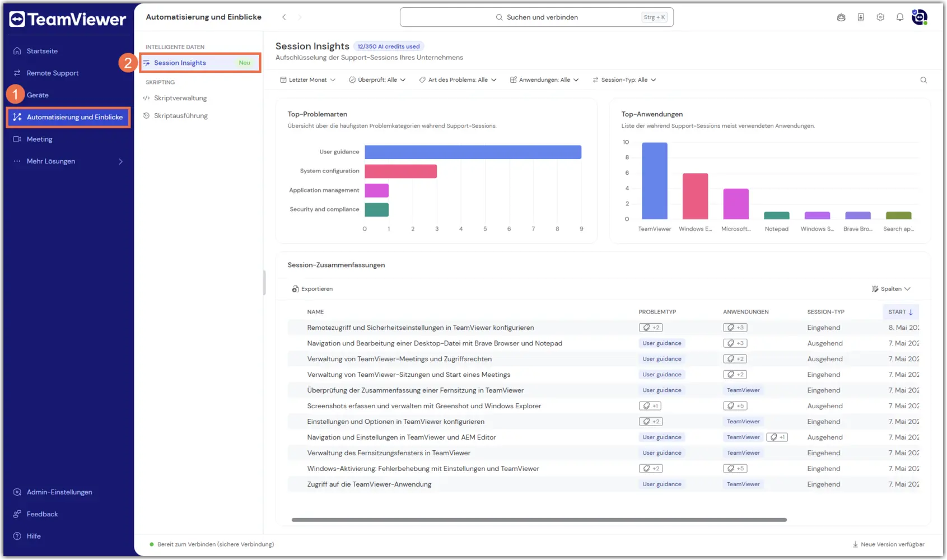Viewport: 947px width, 560px height.
Task: Expand Mehr Lösungen submenu chevron
Action: point(120,161)
